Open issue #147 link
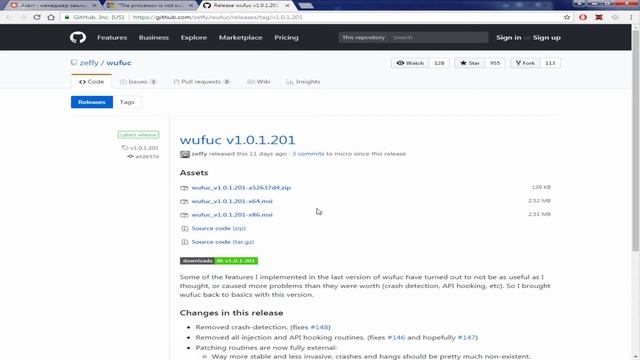 (x=467, y=338)
